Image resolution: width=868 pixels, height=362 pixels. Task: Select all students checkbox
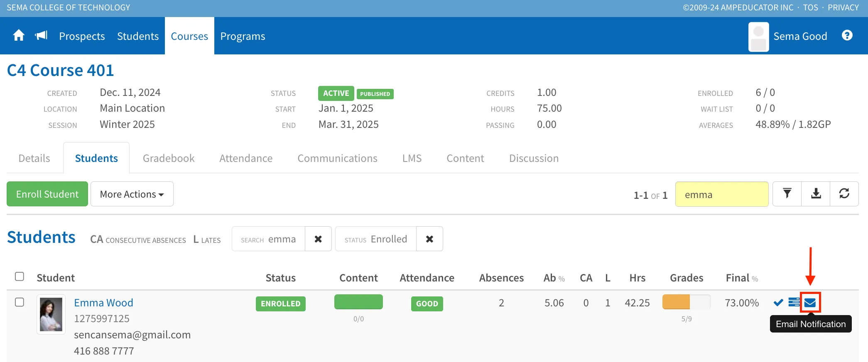coord(20,276)
